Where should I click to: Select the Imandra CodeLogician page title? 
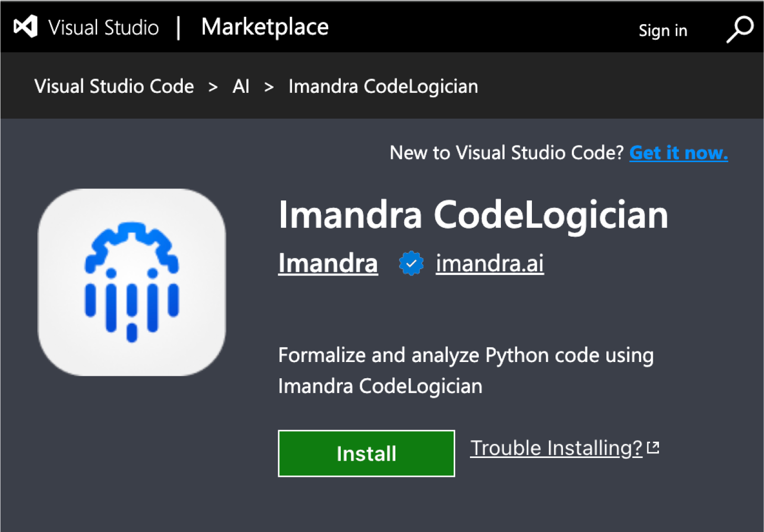pyautogui.click(x=473, y=214)
